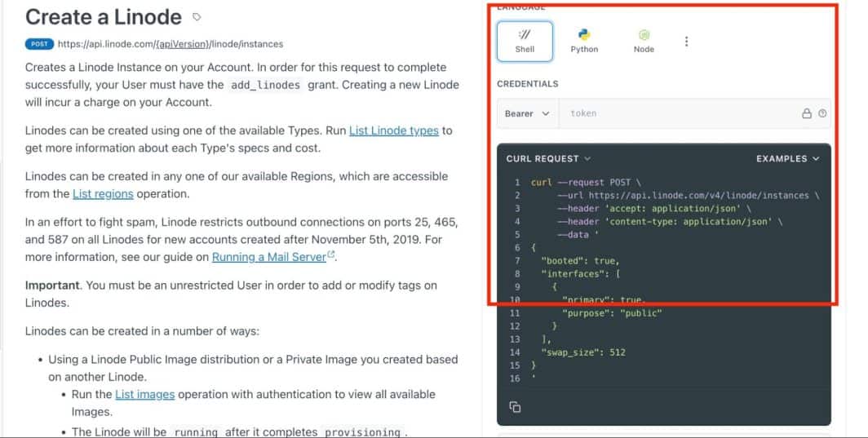868x438 pixels.
Task: Open the Running a Mail Server guide
Action: pos(269,256)
